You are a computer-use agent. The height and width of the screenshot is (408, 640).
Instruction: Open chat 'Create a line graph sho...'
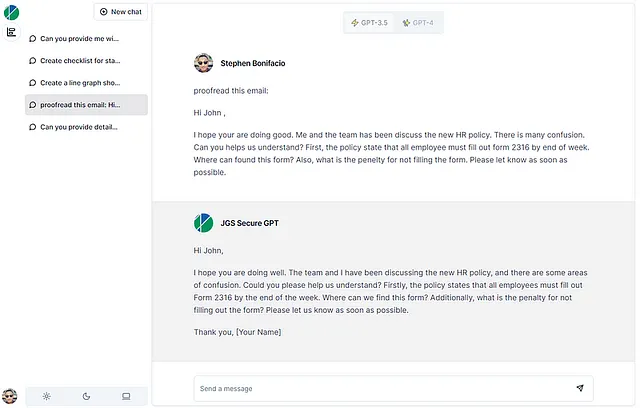pyautogui.click(x=86, y=83)
